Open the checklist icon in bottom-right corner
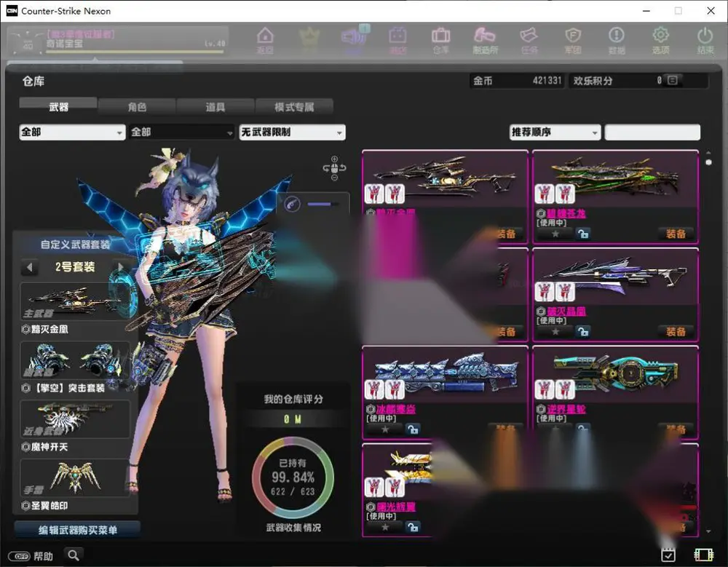The width and height of the screenshot is (728, 567). pos(668,555)
